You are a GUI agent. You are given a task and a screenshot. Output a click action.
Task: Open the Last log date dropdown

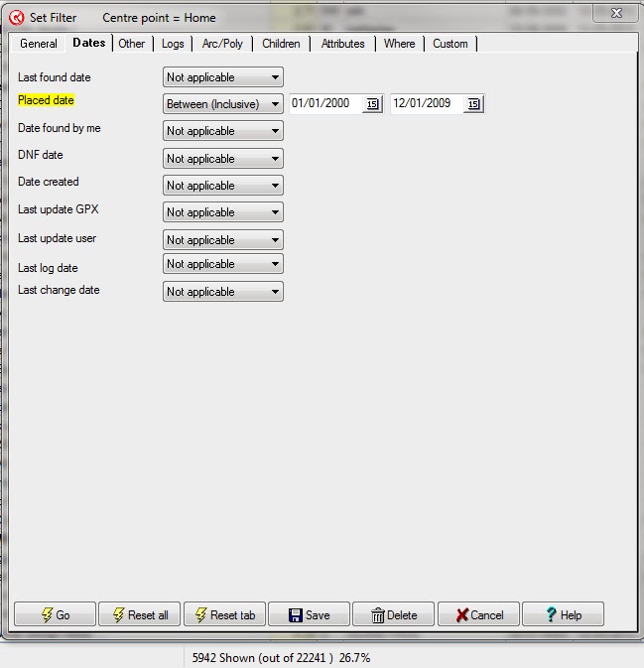point(222,264)
